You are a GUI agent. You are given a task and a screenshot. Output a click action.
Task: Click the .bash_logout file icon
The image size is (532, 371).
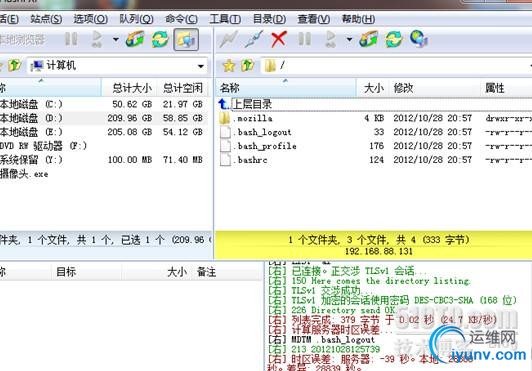(x=225, y=132)
